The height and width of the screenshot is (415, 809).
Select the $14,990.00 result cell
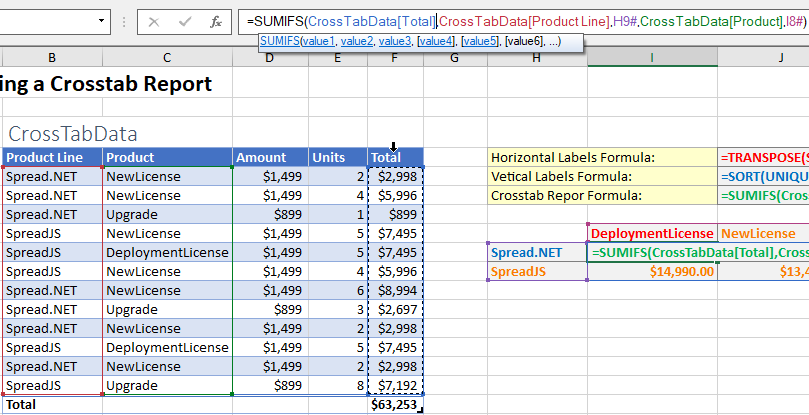click(x=652, y=272)
